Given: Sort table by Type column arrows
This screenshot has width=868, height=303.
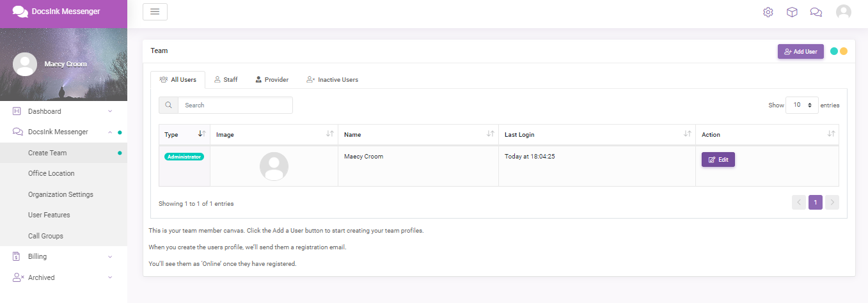Looking at the screenshot, I should (x=201, y=134).
